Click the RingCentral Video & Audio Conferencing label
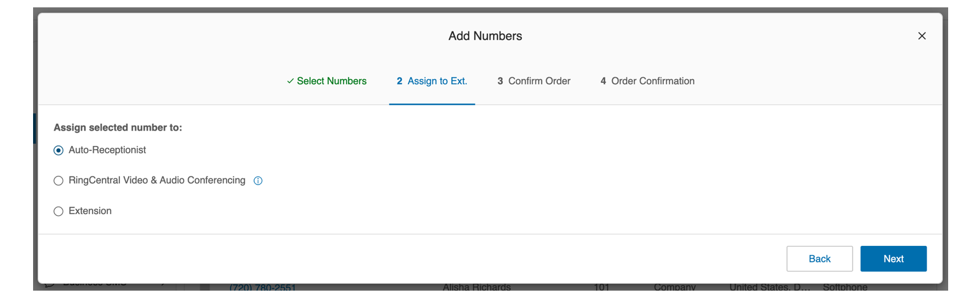This screenshot has height=298, width=980. pyautogui.click(x=157, y=180)
